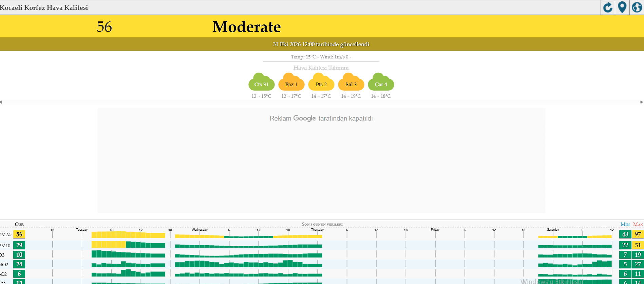Click the Moderate status heading

coord(247,27)
